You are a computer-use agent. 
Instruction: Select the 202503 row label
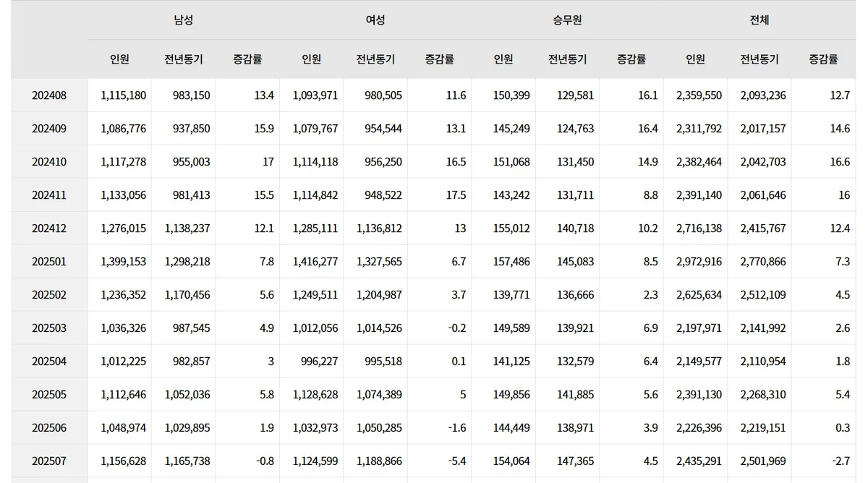49,328
